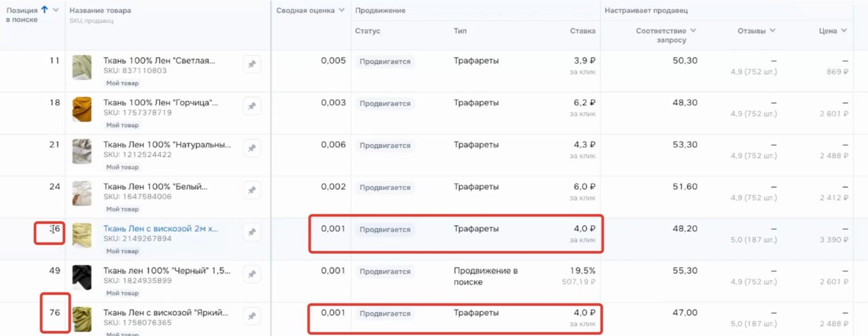Pin the "Горчица" fabric product
868x336 pixels.
(252, 106)
